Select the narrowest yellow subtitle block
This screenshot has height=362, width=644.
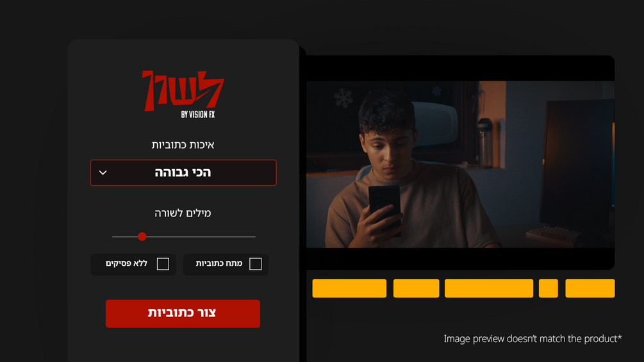(548, 288)
